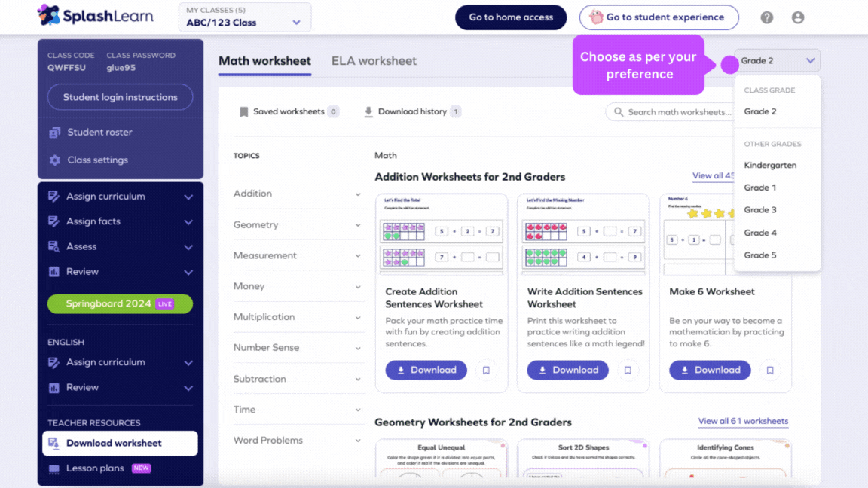Toggle the Grade 2 grade selector dropdown
Viewport: 868px width, 488px height.
point(778,60)
